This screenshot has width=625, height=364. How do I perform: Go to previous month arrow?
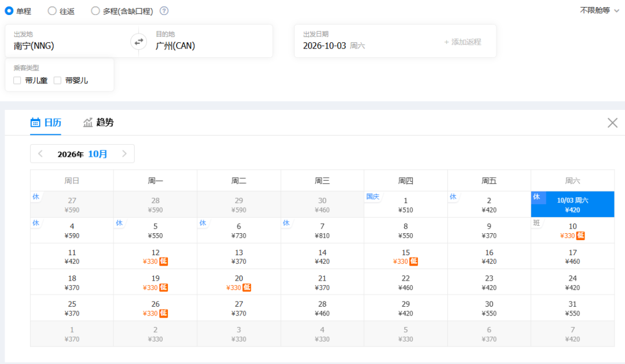41,153
